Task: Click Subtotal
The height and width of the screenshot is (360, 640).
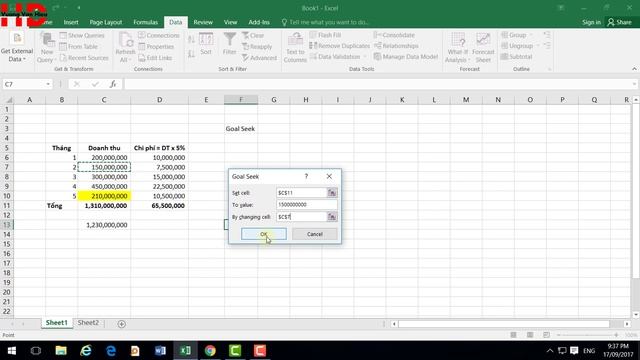Action: coord(516,57)
